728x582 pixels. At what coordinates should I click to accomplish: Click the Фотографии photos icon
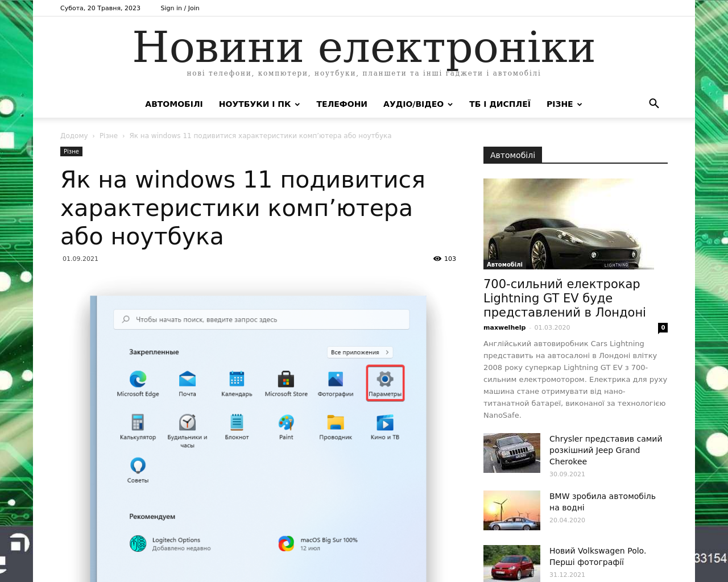(x=336, y=379)
